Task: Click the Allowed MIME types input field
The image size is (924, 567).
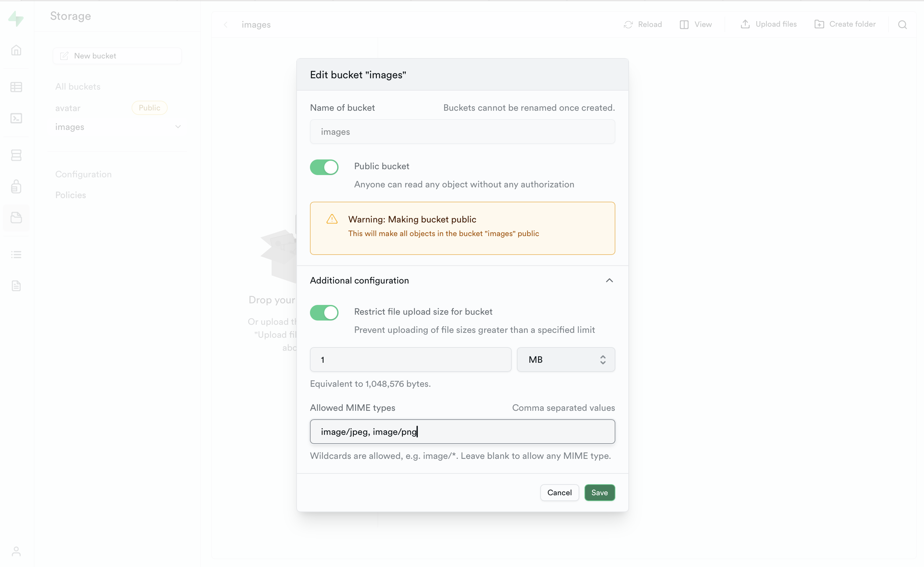Action: 462,432
